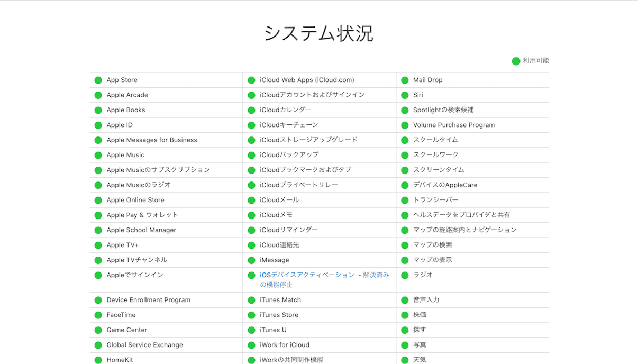Click the Spotlightの検索候補 text
This screenshot has width=638, height=364.
[443, 110]
